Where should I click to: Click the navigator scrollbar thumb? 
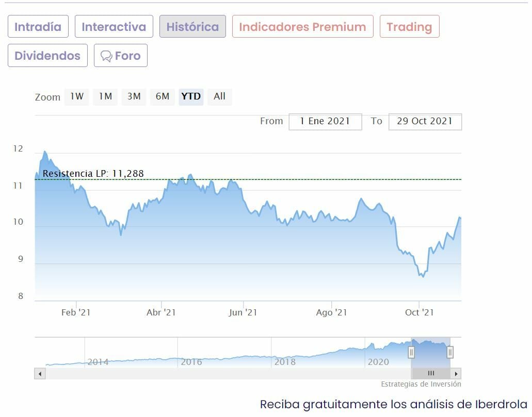coord(431,374)
